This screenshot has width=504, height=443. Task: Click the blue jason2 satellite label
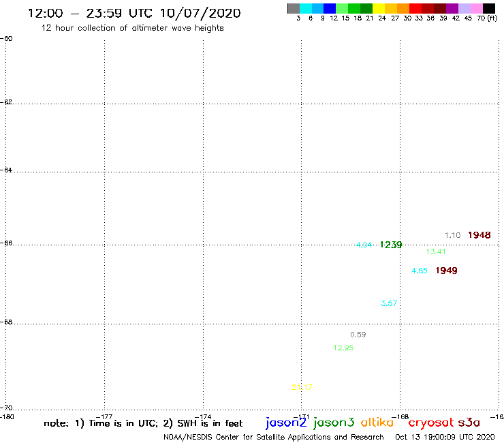point(286,423)
